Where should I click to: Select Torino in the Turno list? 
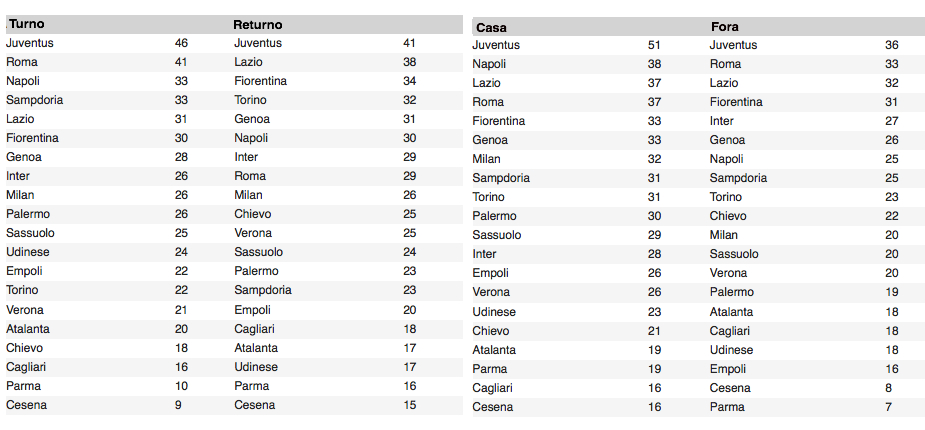pyautogui.click(x=24, y=290)
